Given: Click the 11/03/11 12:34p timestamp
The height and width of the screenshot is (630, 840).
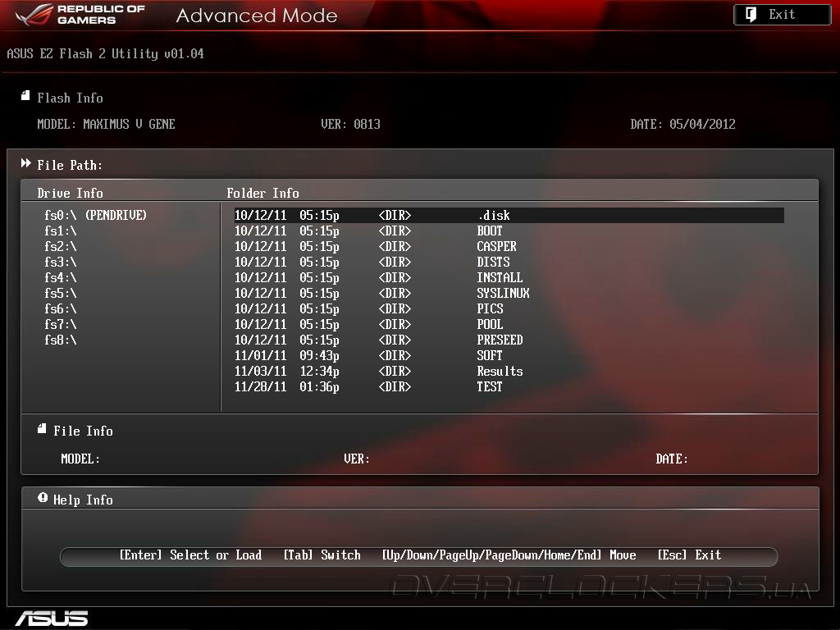Looking at the screenshot, I should (286, 371).
